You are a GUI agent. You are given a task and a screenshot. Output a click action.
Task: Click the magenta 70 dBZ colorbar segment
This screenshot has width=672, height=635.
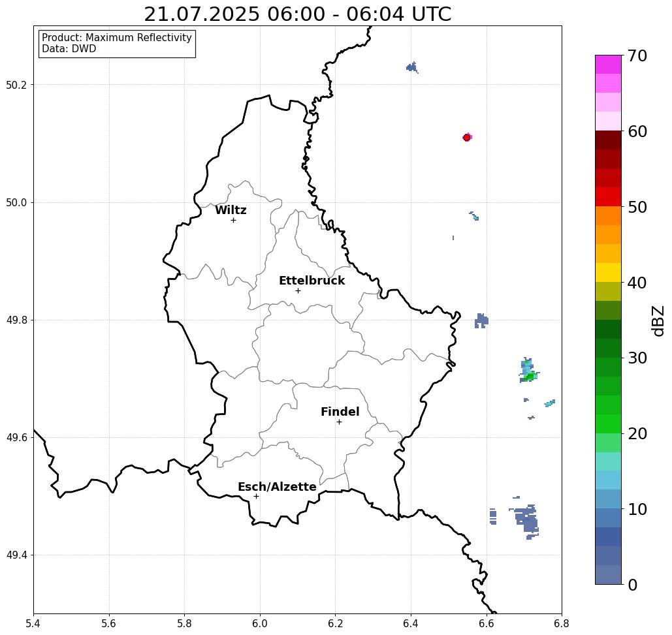pyautogui.click(x=608, y=65)
